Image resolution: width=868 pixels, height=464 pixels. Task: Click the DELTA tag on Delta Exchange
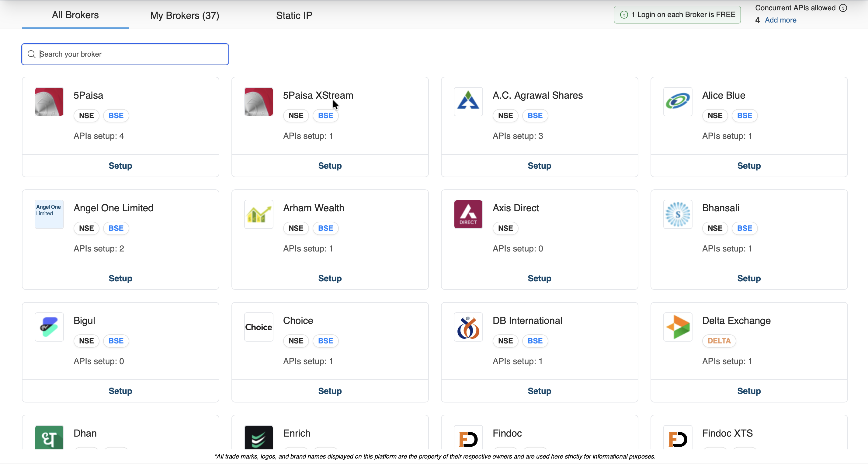tap(719, 341)
